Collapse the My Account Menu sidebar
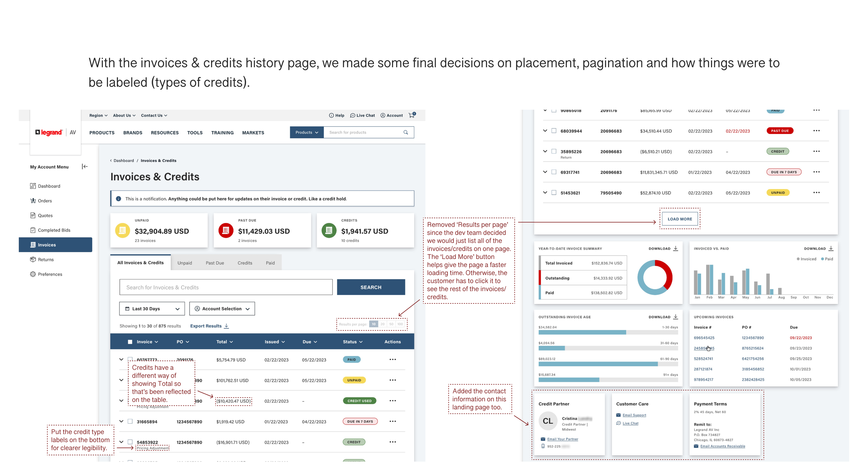Screen dimensions: 868x476 pyautogui.click(x=85, y=167)
